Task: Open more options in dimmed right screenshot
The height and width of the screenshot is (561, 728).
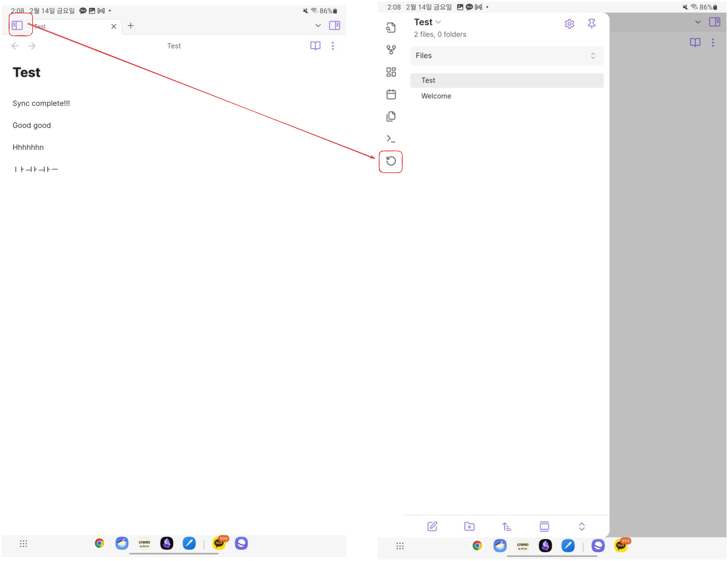Action: click(713, 42)
